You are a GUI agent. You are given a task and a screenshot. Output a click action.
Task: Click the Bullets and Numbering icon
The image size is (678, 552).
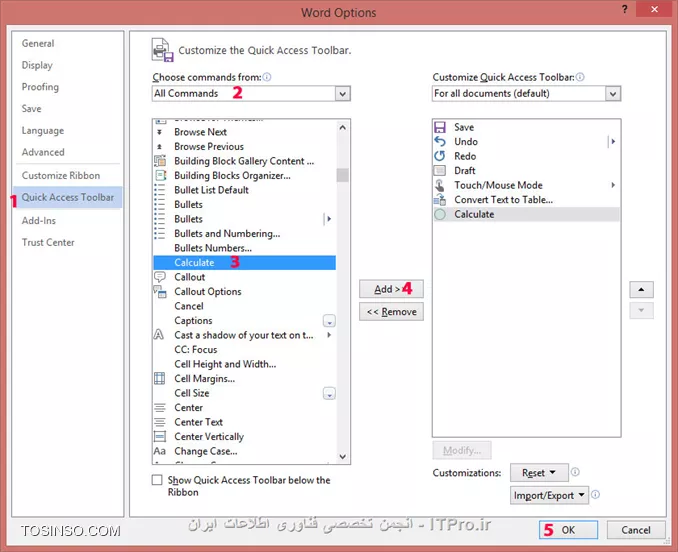(160, 233)
